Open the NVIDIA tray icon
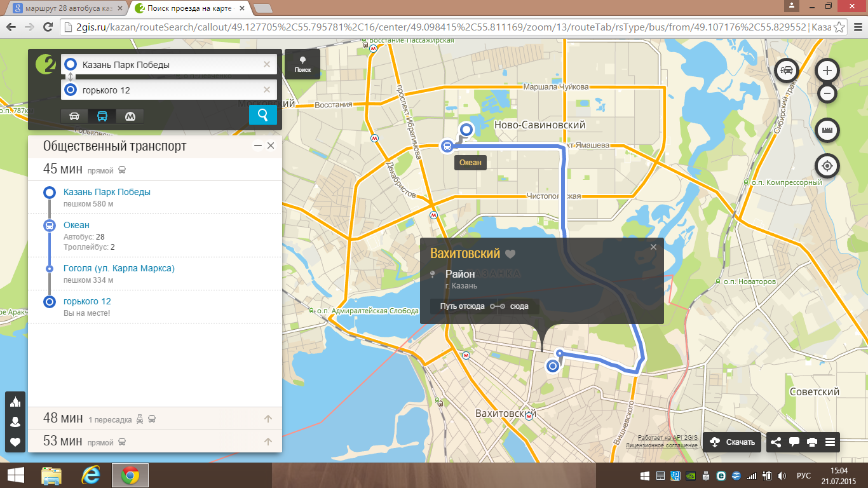Screen dimensions: 868x488 pos(691,475)
